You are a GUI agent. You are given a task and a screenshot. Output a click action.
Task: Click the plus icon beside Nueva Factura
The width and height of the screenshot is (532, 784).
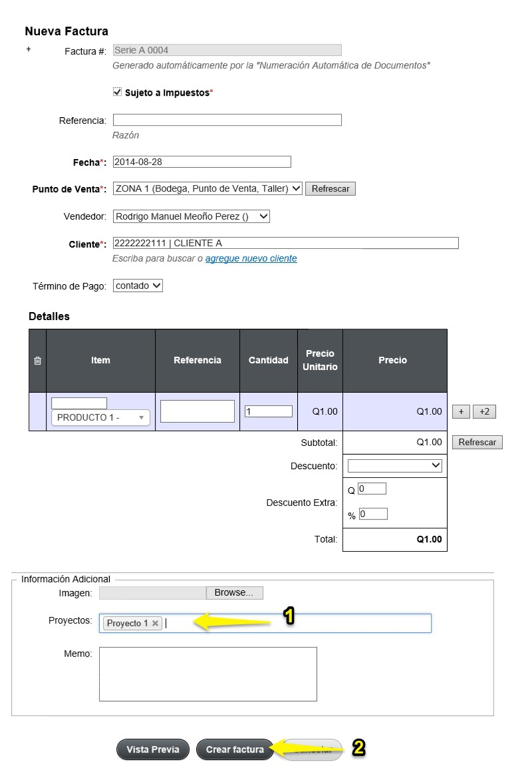[29, 49]
